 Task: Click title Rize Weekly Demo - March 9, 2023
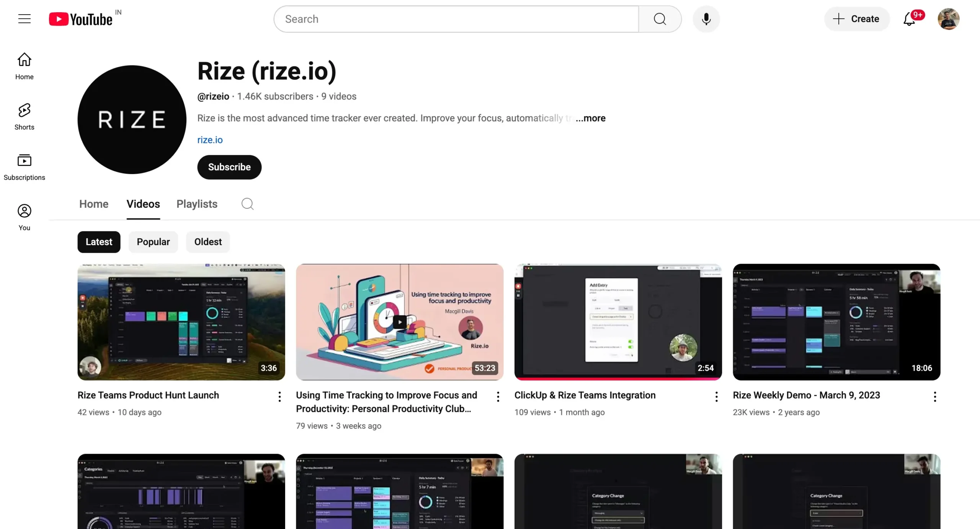pos(806,395)
